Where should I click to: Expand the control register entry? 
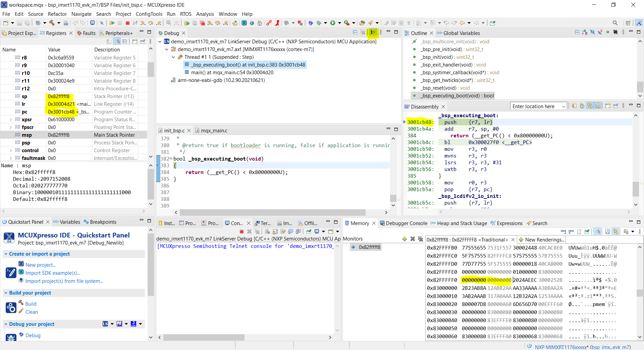click(10, 150)
